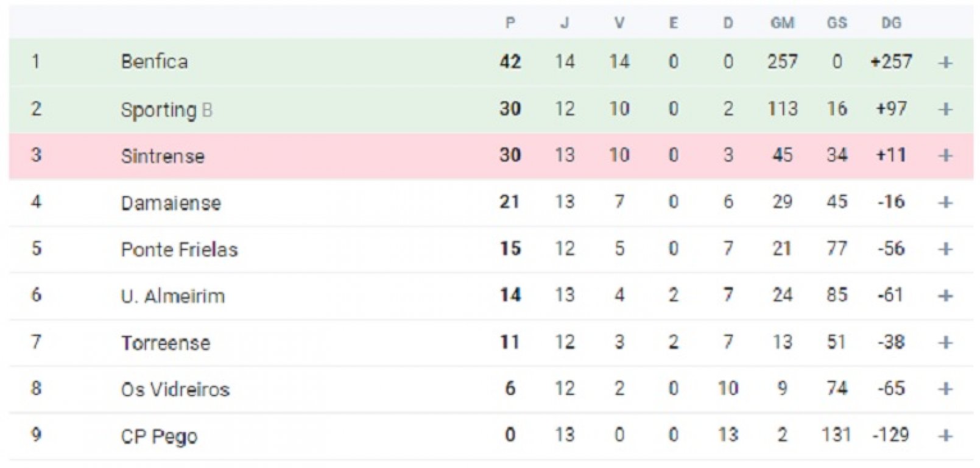Open the plus icon beside Sintrense
Viewport: 980px width, 468px height.
(x=945, y=156)
